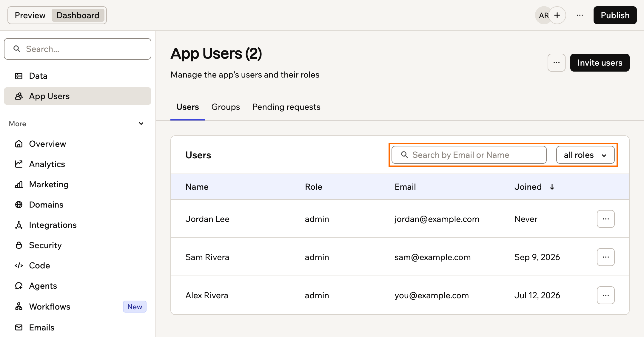This screenshot has height=337, width=644.
Task: Click the Overview home icon
Action: click(19, 144)
